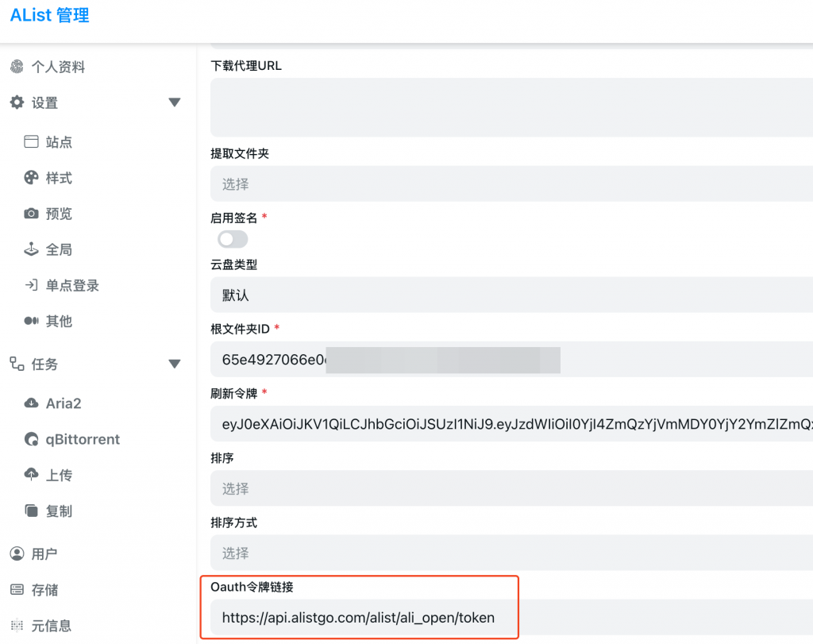This screenshot has width=813, height=644.
Task: Click the login arrow icon beside 单点登录
Action: point(31,285)
